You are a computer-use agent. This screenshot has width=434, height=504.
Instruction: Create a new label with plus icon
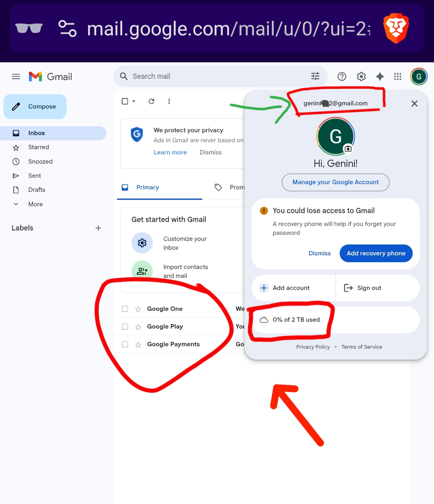coord(98,228)
